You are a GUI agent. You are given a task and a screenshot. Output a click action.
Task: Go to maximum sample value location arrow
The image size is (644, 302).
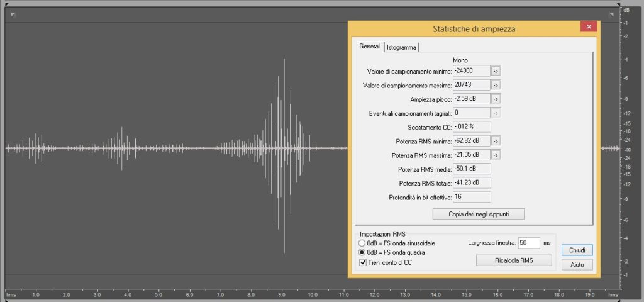coord(496,85)
